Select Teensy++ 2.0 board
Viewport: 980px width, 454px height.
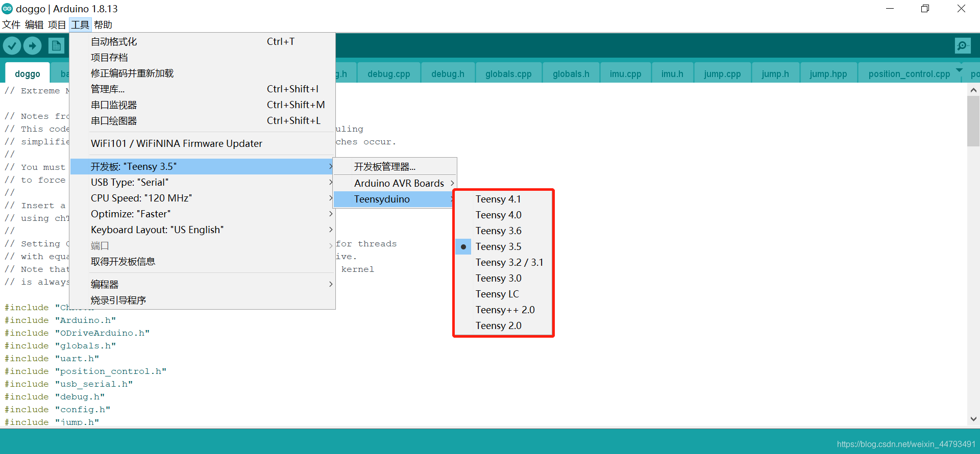[503, 310]
